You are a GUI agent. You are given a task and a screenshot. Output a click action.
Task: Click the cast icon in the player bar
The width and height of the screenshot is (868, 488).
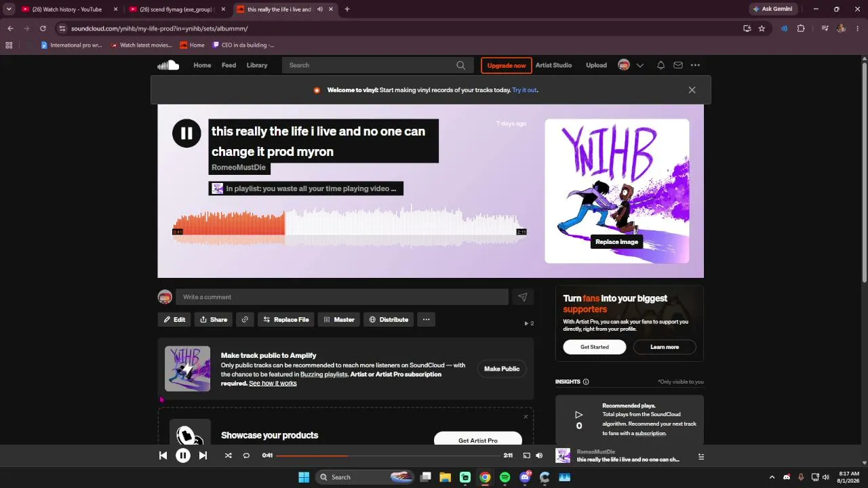526,455
